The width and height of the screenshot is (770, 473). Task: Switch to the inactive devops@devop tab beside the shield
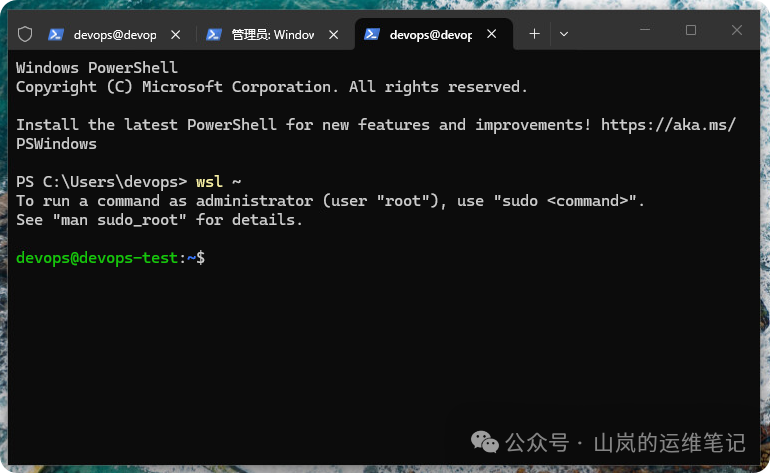click(x=115, y=34)
